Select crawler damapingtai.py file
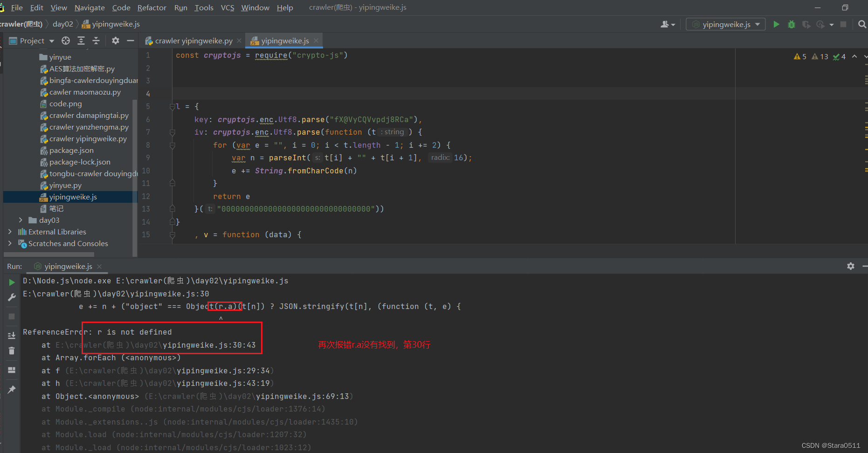 coord(84,115)
